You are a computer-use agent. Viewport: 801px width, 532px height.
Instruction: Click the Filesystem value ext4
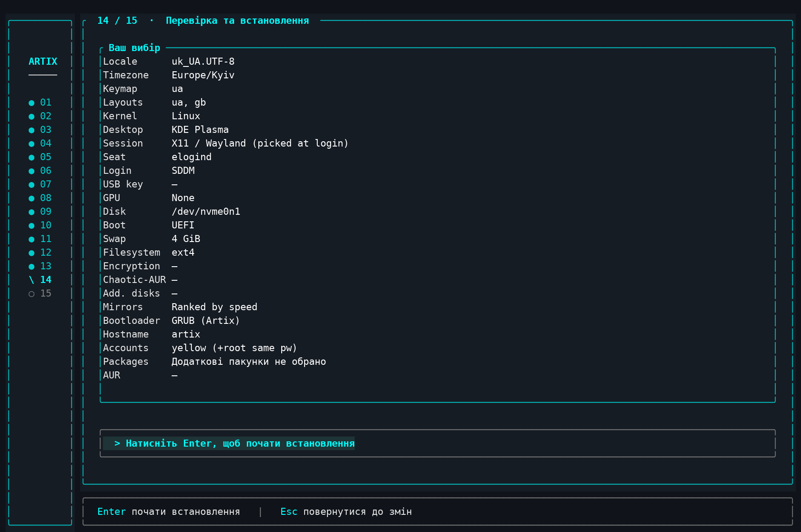(x=183, y=253)
